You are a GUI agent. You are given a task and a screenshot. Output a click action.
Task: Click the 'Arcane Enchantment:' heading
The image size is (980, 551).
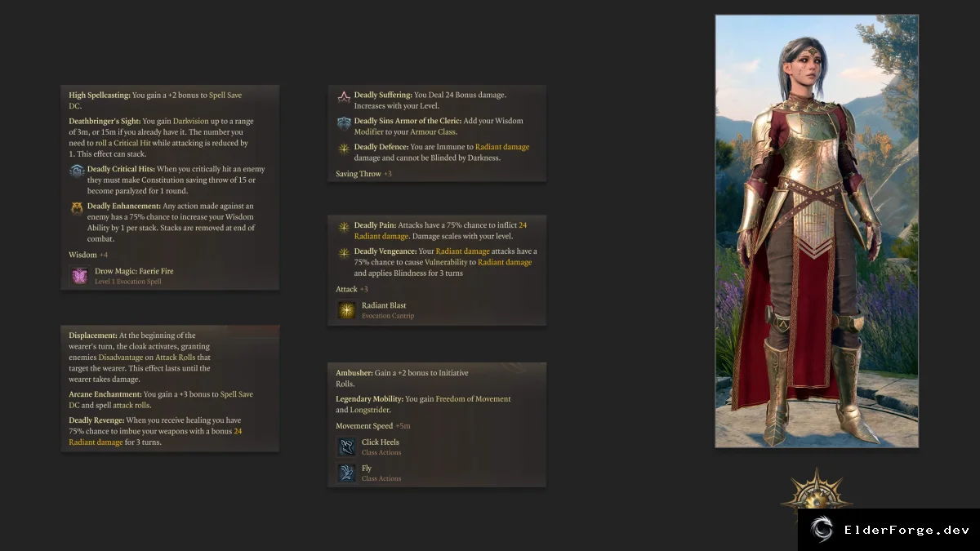(105, 394)
